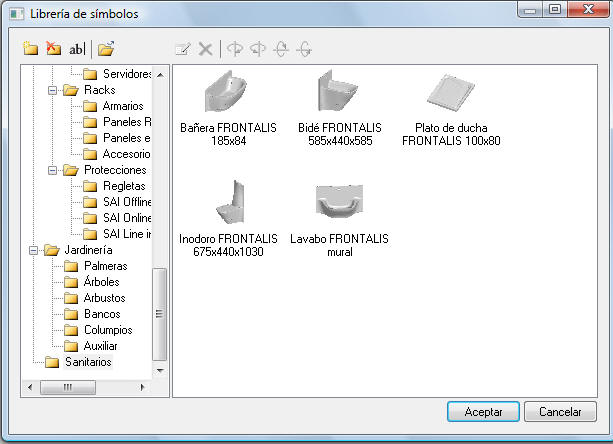Collapse the Racks tree node
The height and width of the screenshot is (444, 613).
(x=52, y=90)
